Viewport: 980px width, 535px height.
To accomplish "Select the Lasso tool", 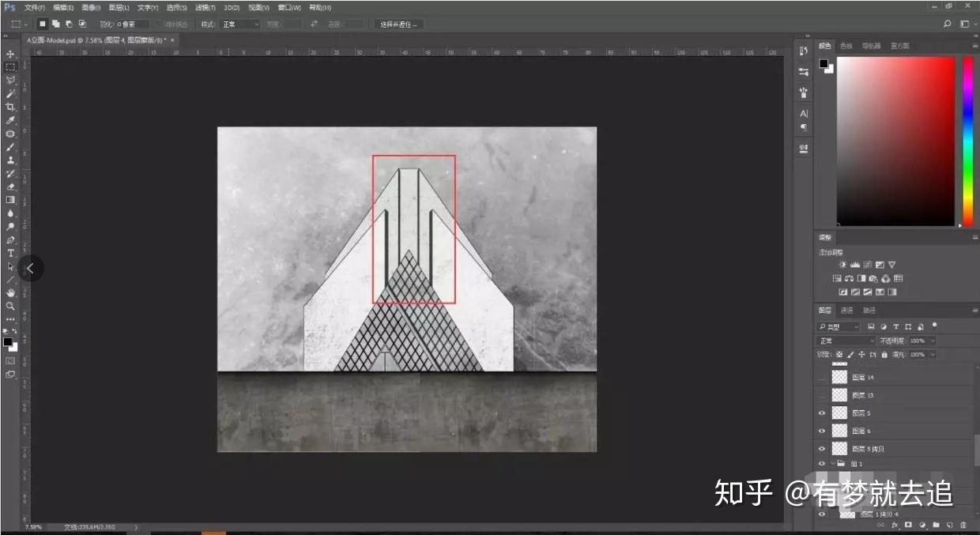I will pos(10,80).
